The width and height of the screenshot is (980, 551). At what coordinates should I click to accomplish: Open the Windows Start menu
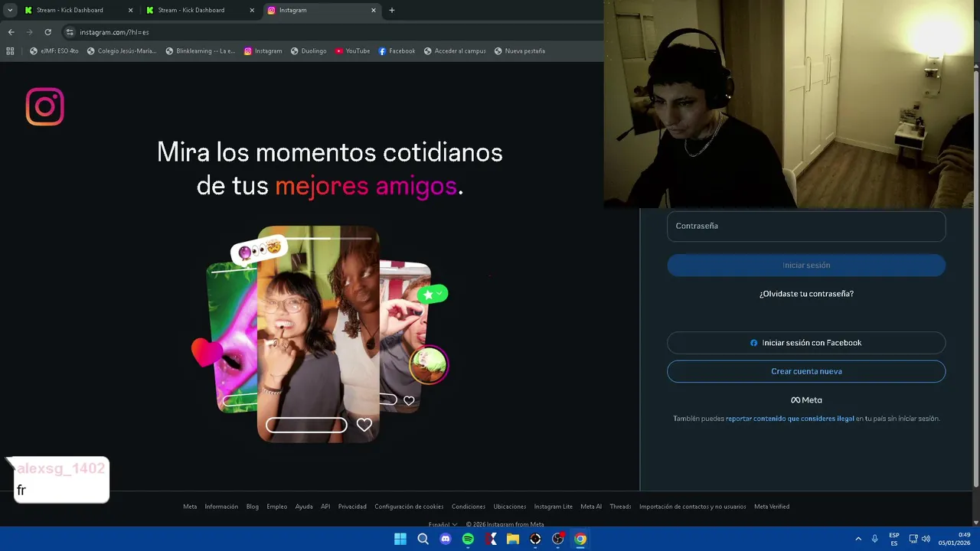click(400, 539)
